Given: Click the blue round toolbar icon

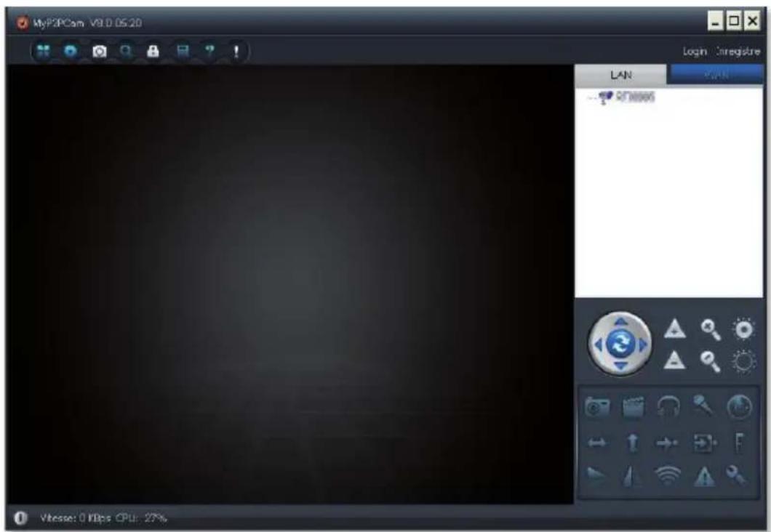Looking at the screenshot, I should point(71,51).
